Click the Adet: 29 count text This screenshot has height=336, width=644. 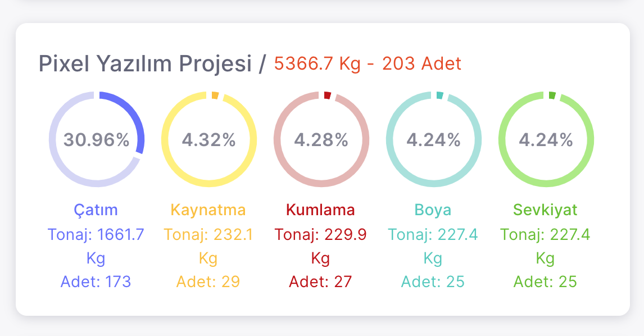click(x=208, y=281)
